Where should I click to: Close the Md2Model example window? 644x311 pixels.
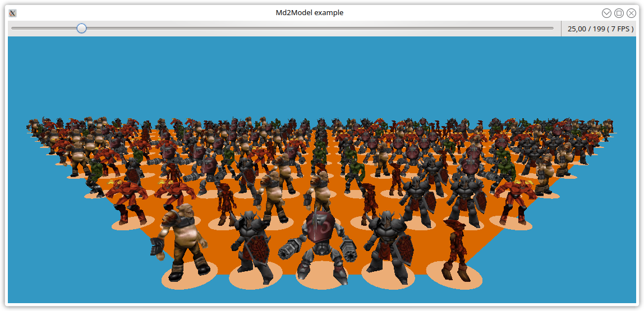pos(631,13)
